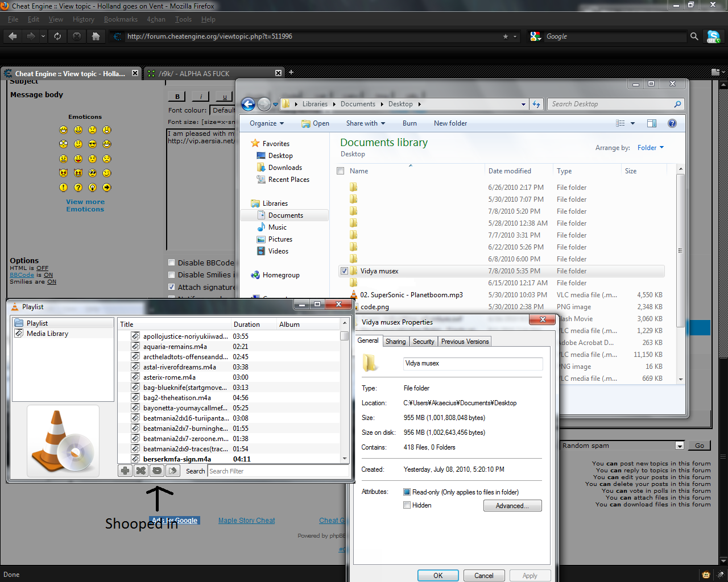Screen dimensions: 728x582
Task: Click the VLC playlist Search Filter field
Action: [x=278, y=471]
